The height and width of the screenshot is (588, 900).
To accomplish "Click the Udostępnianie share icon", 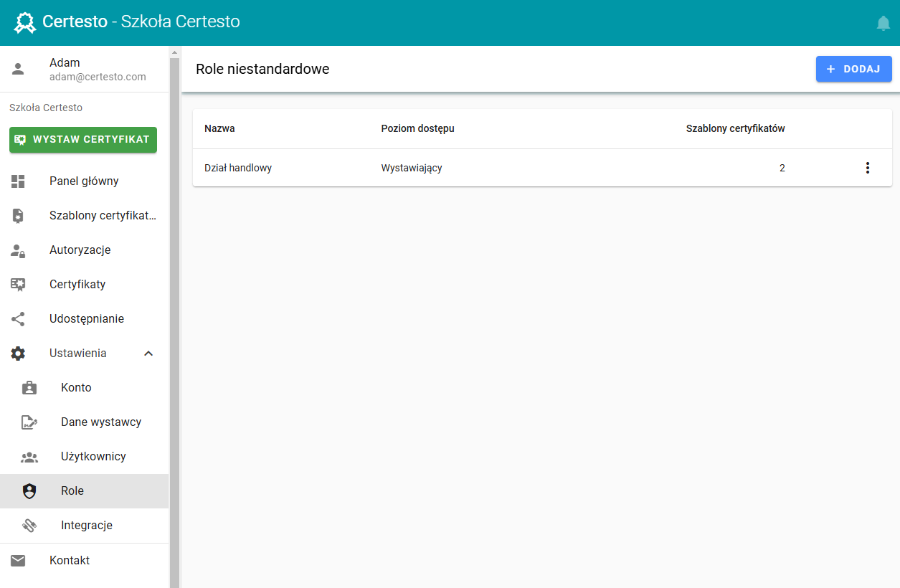I will click(x=18, y=319).
